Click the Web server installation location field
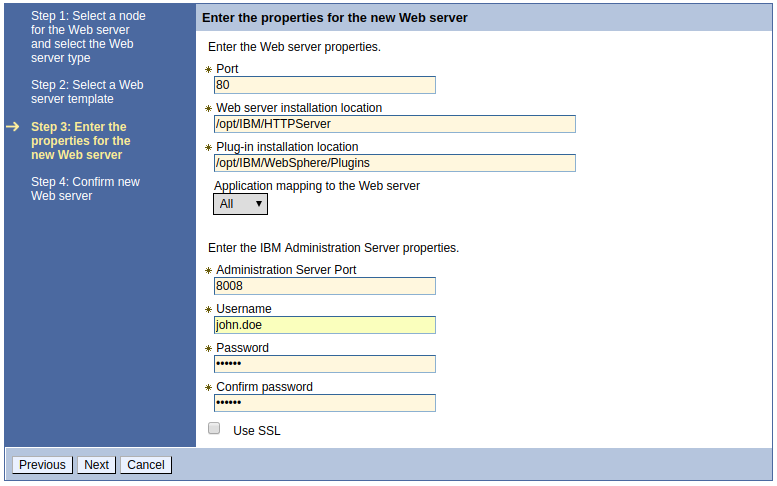Screen dimensions: 777x486 click(395, 124)
